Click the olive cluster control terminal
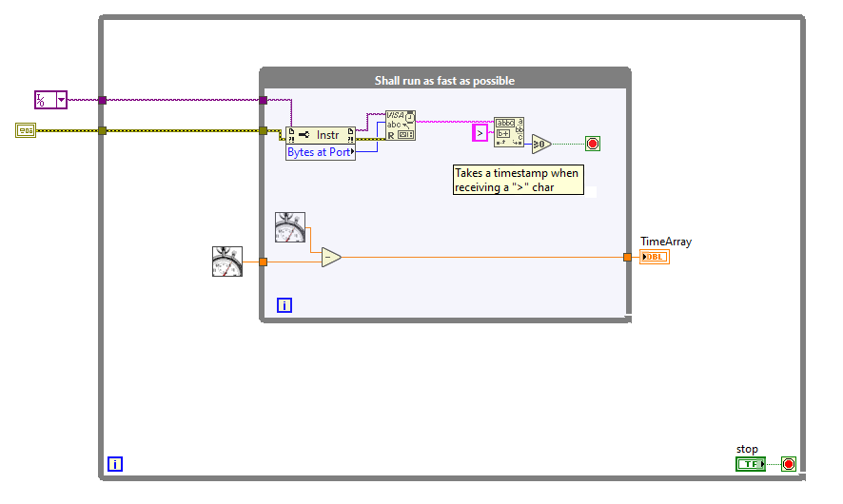This screenshot has height=504, width=843. (26, 130)
